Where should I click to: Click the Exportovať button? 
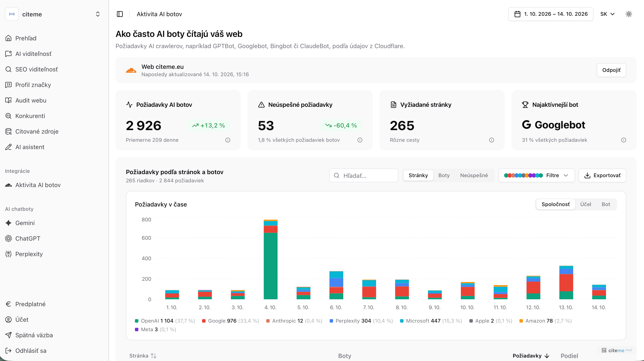point(602,175)
